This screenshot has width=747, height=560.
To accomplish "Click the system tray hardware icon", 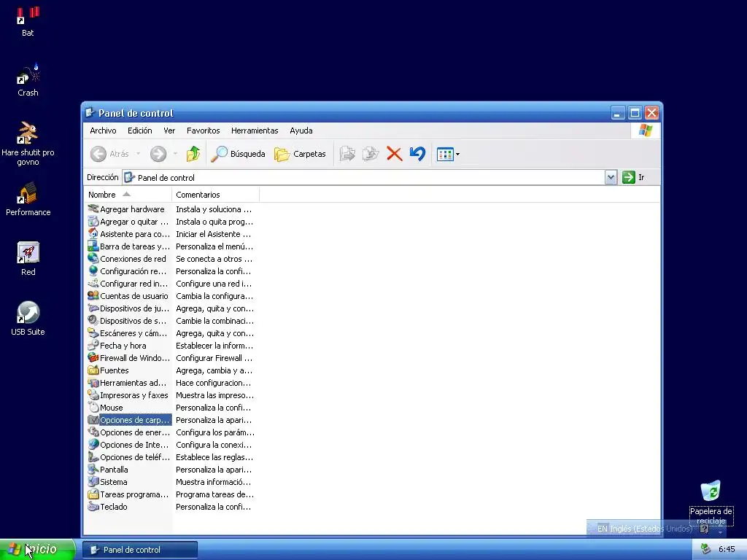I will 705,549.
